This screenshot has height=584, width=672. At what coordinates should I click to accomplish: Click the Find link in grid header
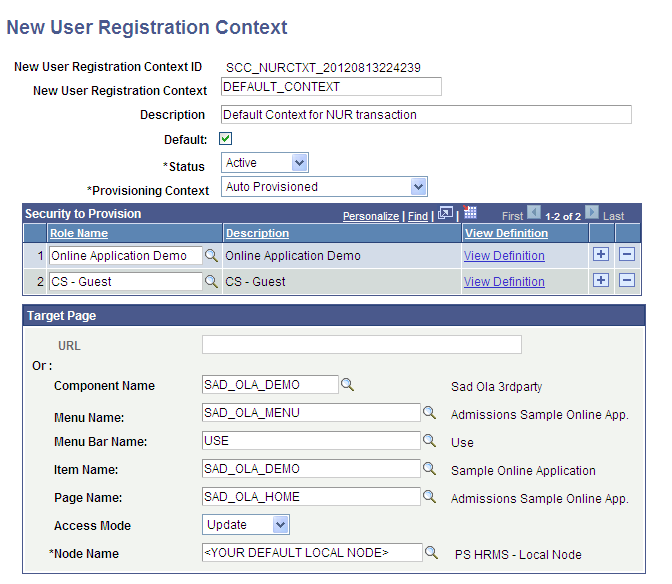tap(418, 216)
